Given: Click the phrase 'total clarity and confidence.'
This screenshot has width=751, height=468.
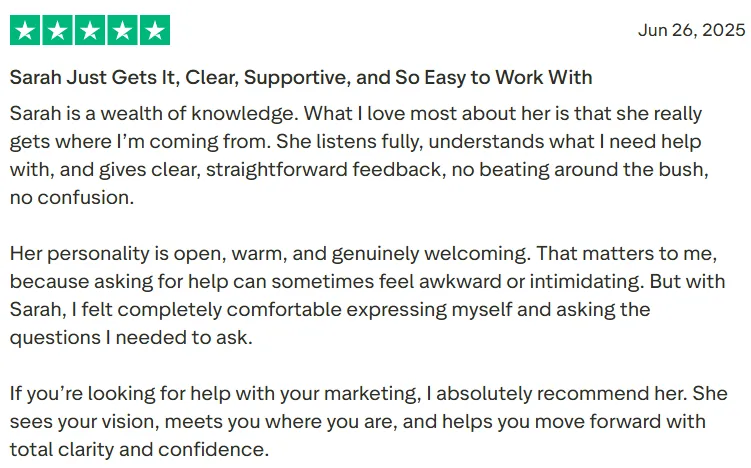Looking at the screenshot, I should click(x=139, y=449).
